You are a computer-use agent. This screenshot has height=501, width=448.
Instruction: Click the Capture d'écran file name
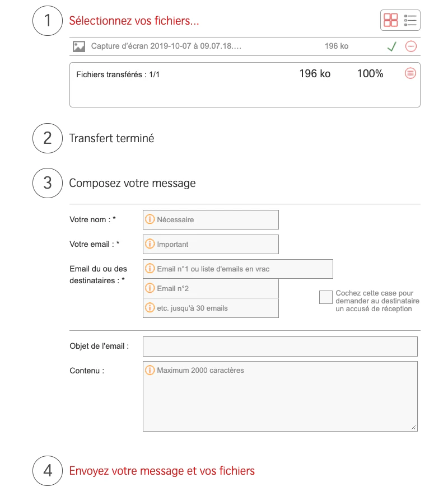[166, 46]
